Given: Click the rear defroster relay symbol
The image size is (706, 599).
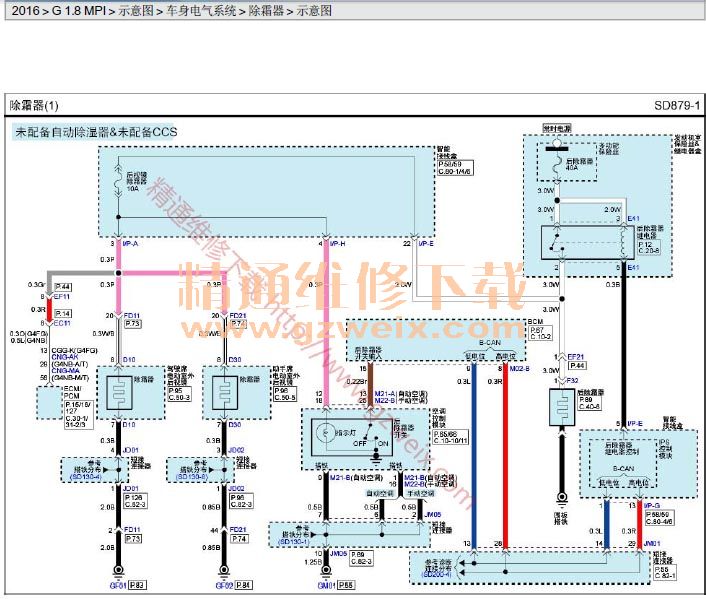Looking at the screenshot, I should [588, 242].
